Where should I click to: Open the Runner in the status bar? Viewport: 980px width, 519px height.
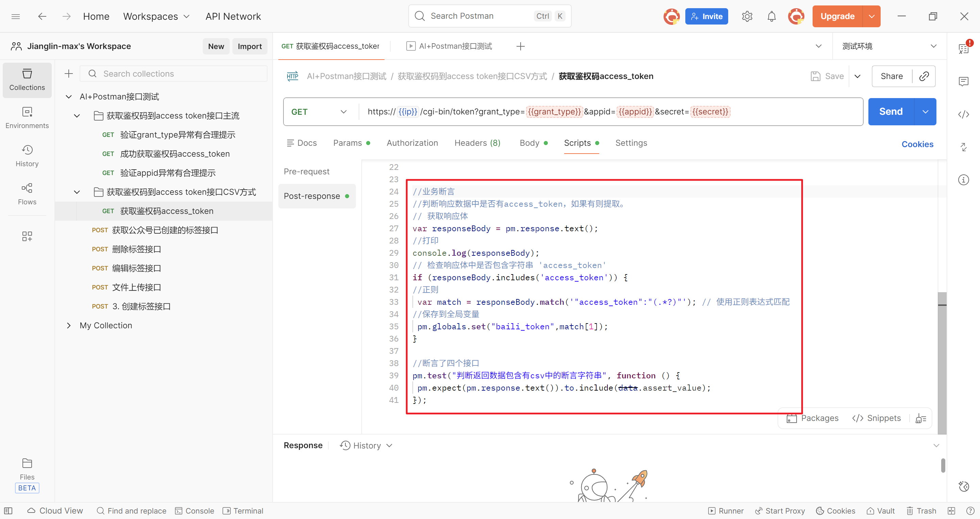coord(725,510)
